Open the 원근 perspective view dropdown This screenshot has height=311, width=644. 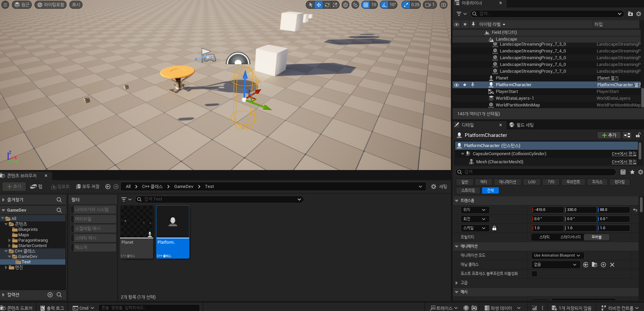coord(22,5)
